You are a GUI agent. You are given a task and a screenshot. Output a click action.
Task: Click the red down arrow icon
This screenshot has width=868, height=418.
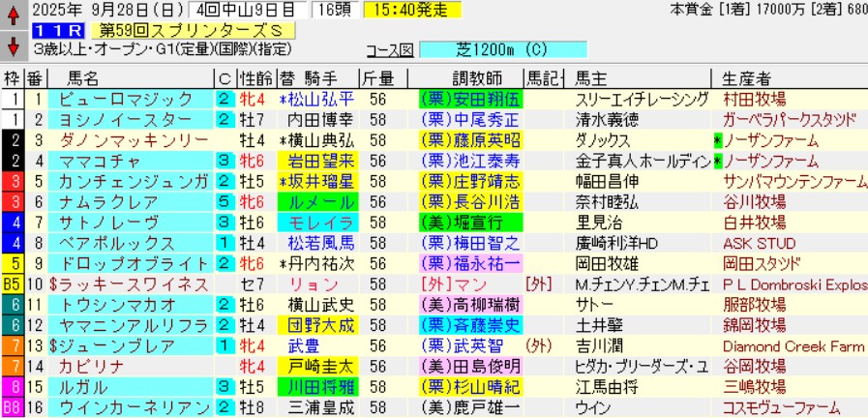click(x=14, y=45)
